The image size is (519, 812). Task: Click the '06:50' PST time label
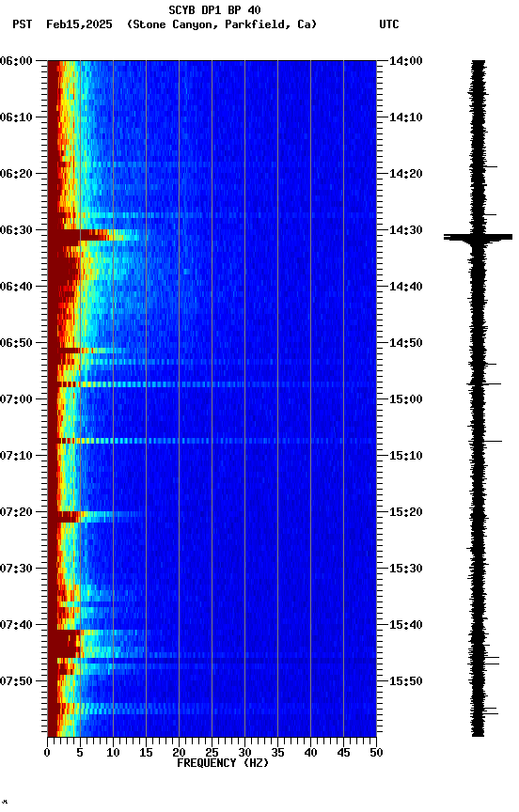coord(16,343)
